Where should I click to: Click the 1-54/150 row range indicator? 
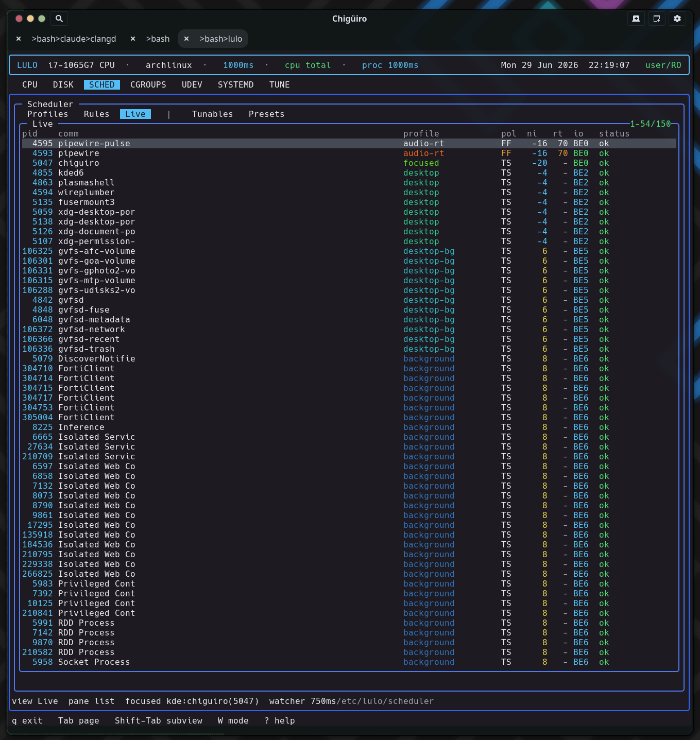pyautogui.click(x=651, y=124)
